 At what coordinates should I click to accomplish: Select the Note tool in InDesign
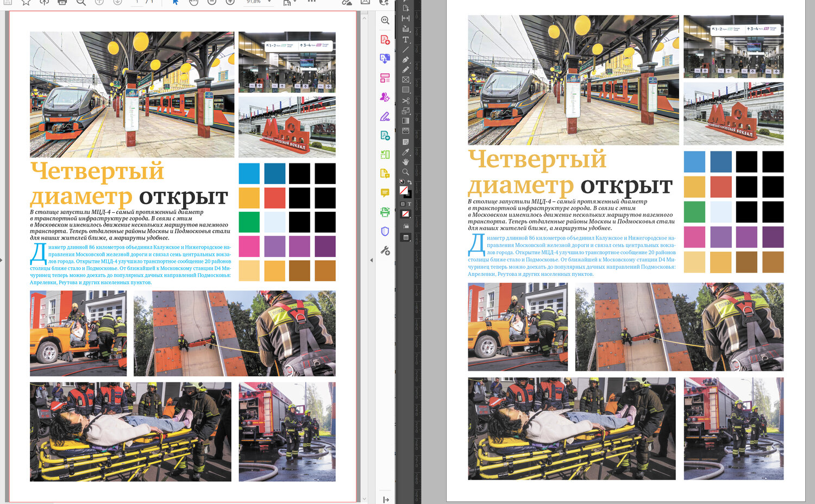[x=405, y=142]
